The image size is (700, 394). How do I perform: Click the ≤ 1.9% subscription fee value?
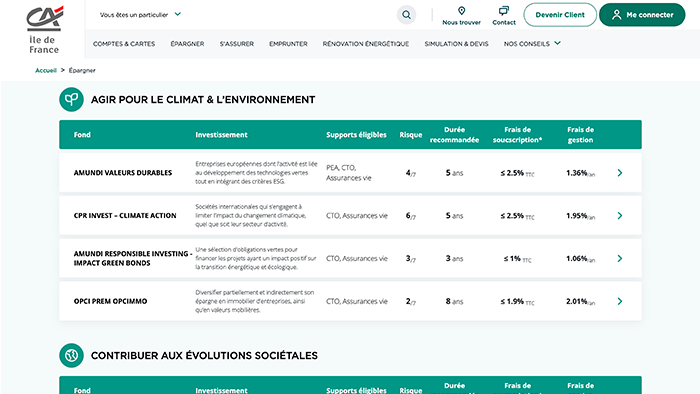pos(517,302)
